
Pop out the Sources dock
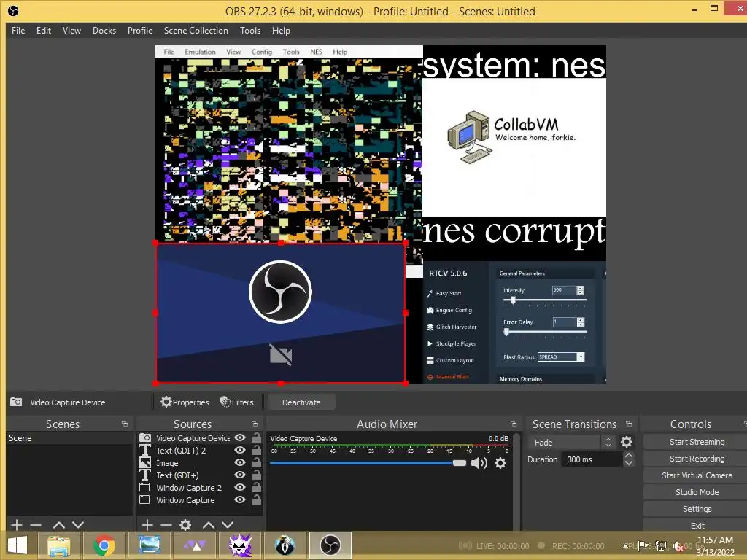255,424
